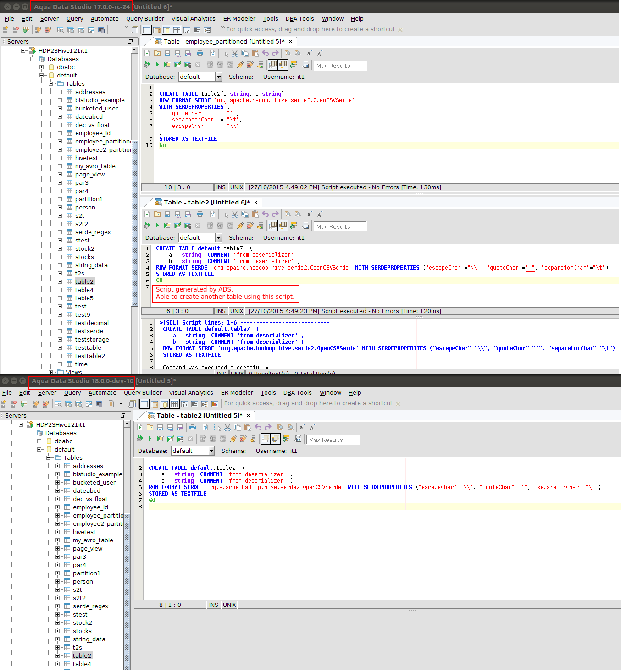Expand the hivetest table in 18.0.0 server tree
This screenshot has height=672, width=621.
click(x=57, y=532)
